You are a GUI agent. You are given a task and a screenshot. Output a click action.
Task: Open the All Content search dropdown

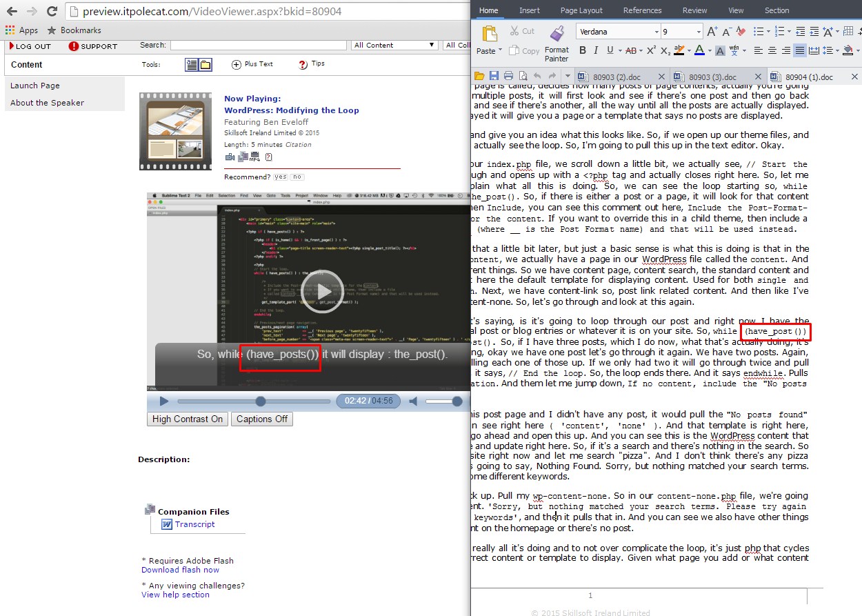click(x=394, y=46)
